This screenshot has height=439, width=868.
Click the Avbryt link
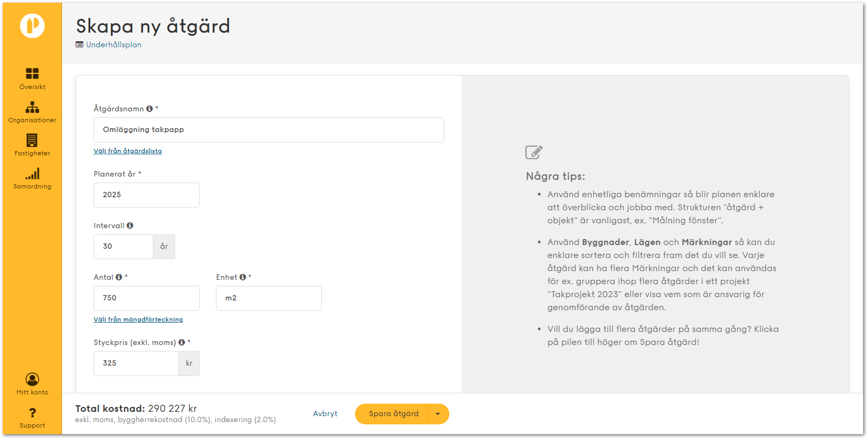point(325,414)
